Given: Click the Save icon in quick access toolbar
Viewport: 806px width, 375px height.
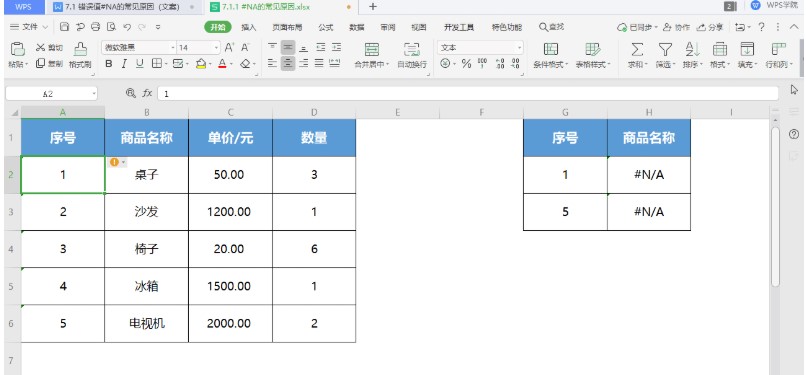Looking at the screenshot, I should [x=64, y=27].
